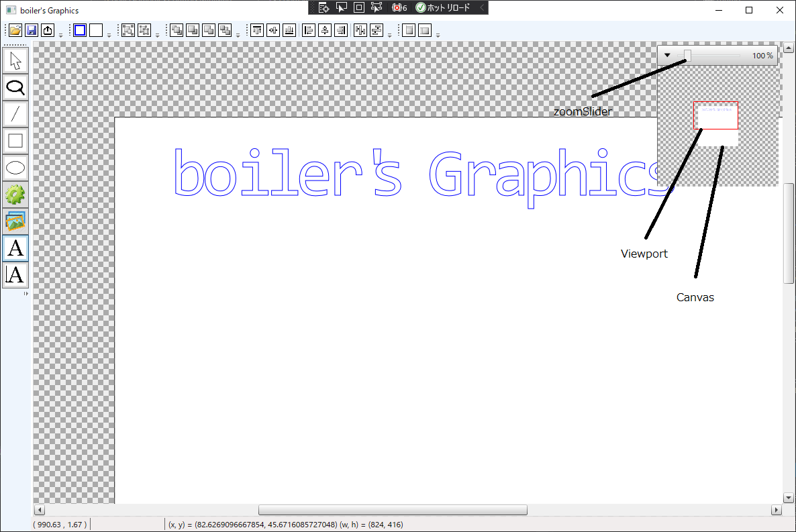Select the ellipse drawing tool
Screen dimensions: 796x532
pos(15,168)
